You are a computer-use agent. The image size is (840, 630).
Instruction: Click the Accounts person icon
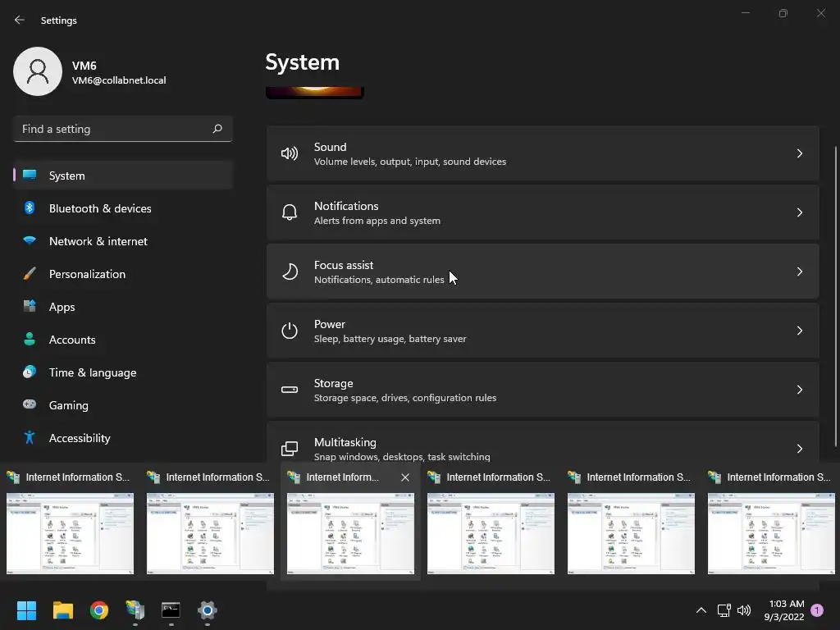tap(30, 339)
